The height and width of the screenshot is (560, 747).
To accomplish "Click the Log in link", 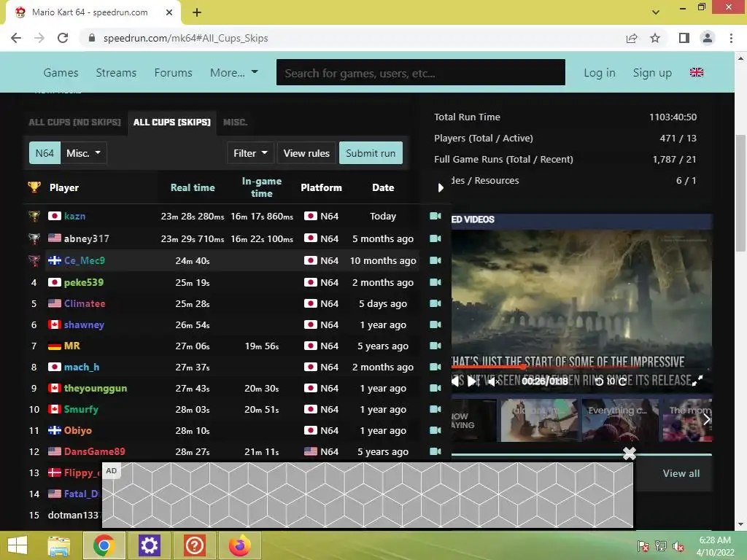I will pyautogui.click(x=600, y=72).
